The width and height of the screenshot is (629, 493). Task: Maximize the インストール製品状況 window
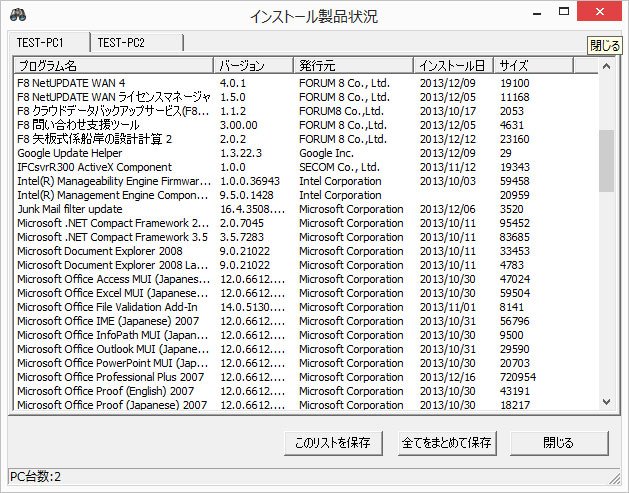tap(564, 12)
